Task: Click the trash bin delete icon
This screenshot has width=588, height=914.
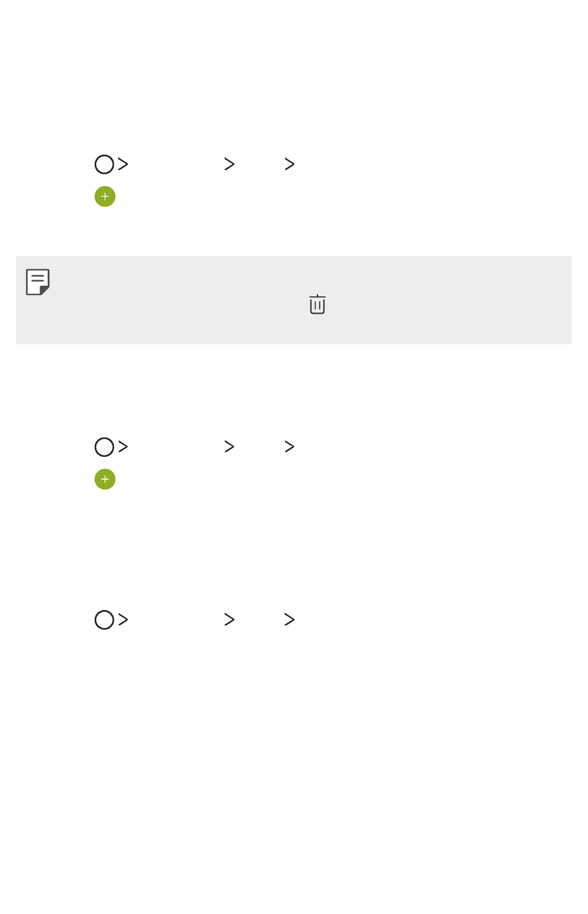Action: [318, 304]
